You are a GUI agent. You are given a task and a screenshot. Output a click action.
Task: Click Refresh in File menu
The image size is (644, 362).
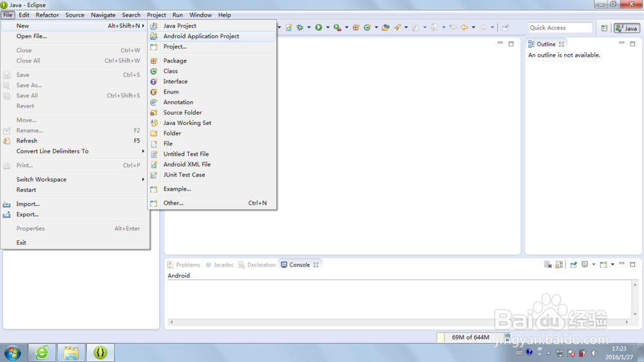(x=75, y=141)
